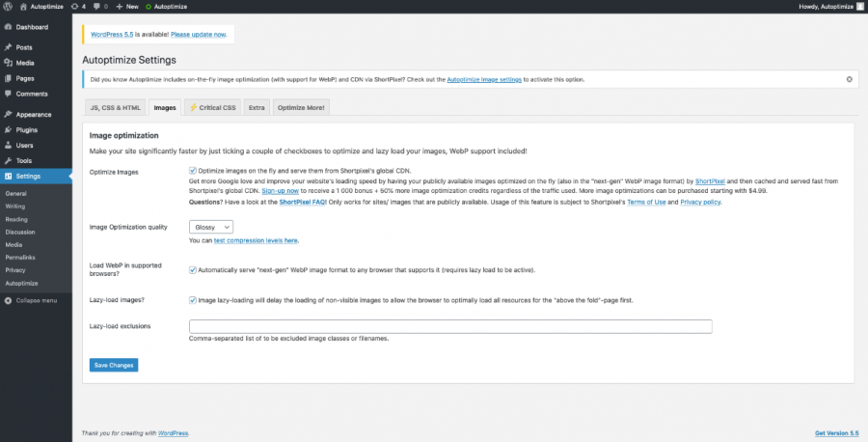Click the Pages icon in sidebar
This screenshot has height=442, width=868.
point(9,78)
